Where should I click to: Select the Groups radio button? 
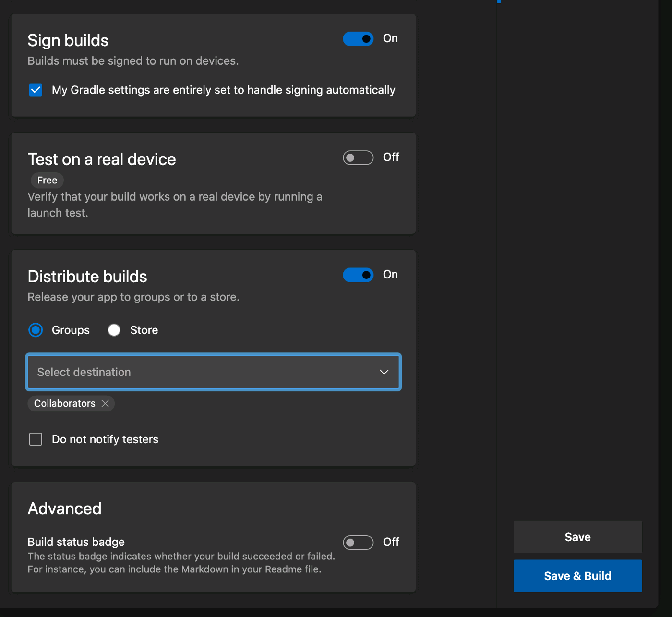pyautogui.click(x=36, y=330)
